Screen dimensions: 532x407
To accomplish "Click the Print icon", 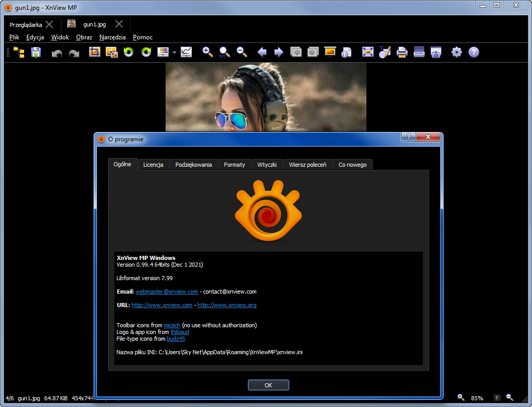I will [x=402, y=52].
